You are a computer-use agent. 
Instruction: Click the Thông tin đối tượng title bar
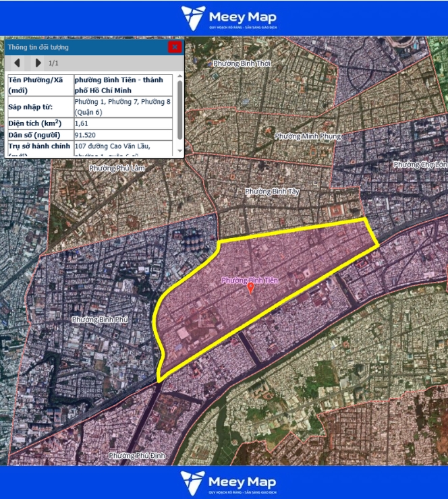click(x=81, y=47)
